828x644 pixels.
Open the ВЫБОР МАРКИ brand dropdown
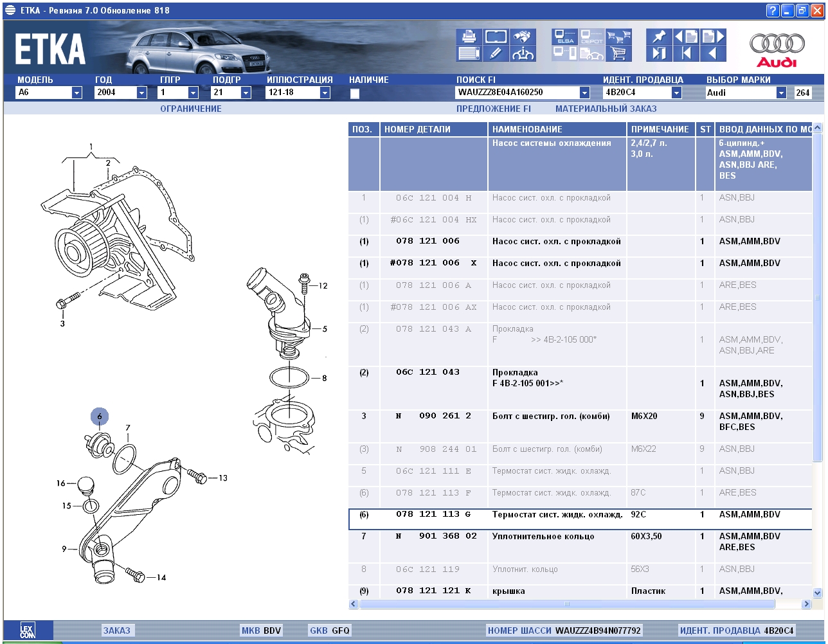[x=781, y=93]
